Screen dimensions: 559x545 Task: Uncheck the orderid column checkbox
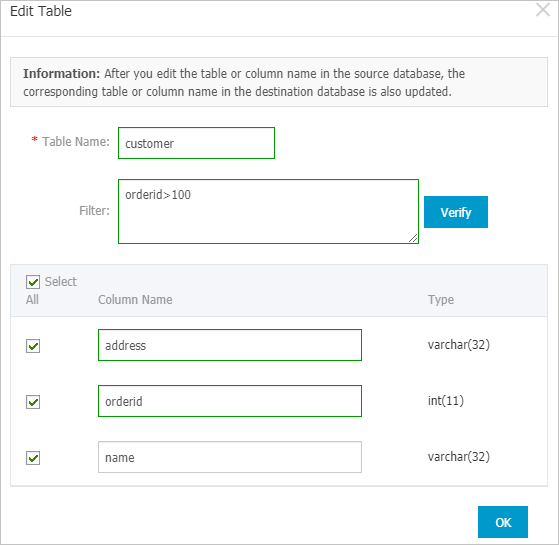[x=33, y=402]
